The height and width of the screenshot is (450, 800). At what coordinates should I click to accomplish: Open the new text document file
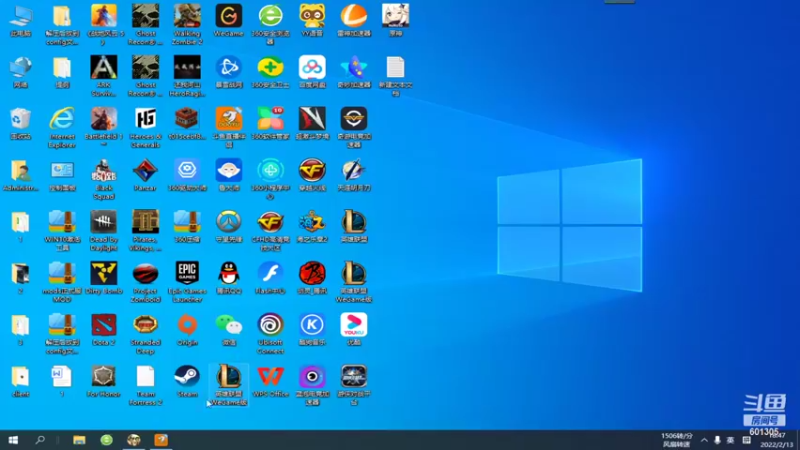click(x=395, y=76)
